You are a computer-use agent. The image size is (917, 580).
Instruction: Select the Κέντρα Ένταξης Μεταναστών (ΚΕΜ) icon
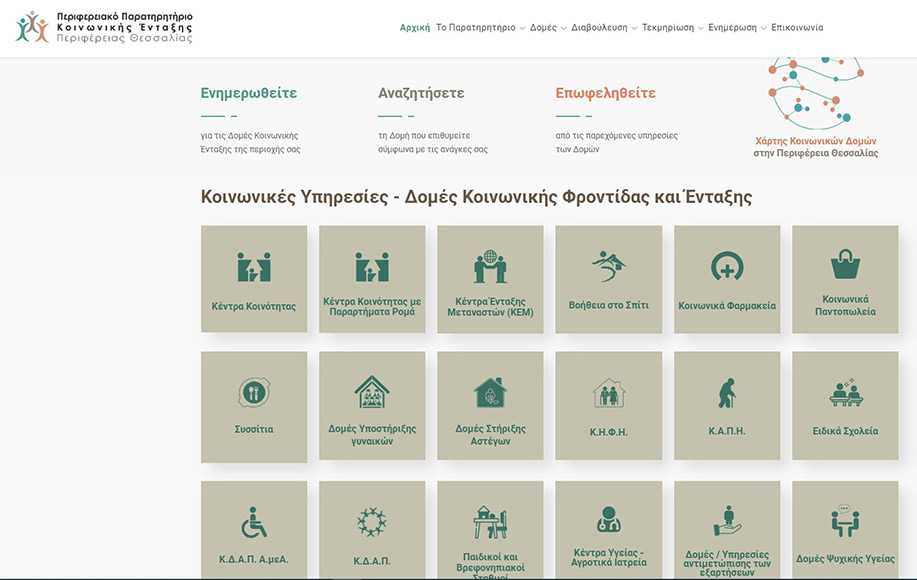(x=490, y=267)
